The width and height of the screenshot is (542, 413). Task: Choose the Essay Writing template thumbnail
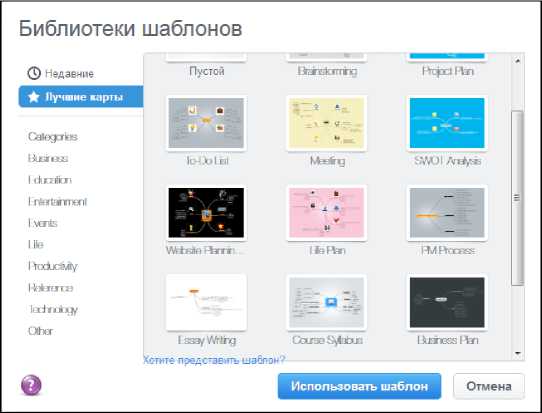(x=206, y=302)
